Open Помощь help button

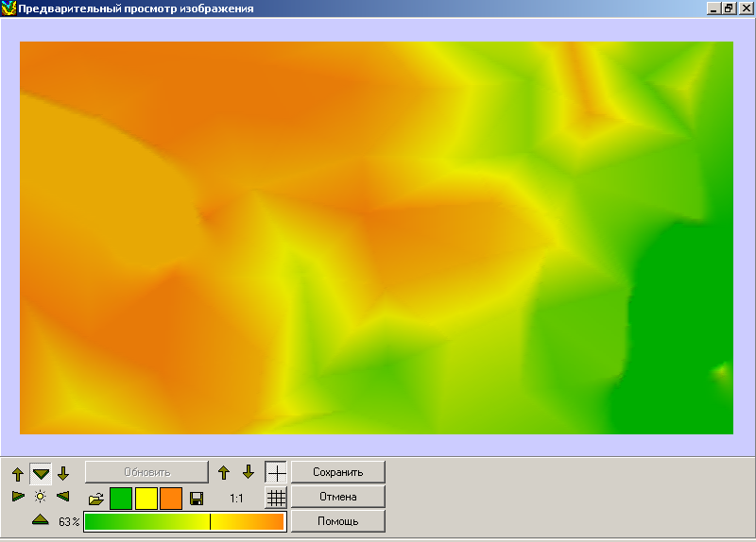coord(338,521)
